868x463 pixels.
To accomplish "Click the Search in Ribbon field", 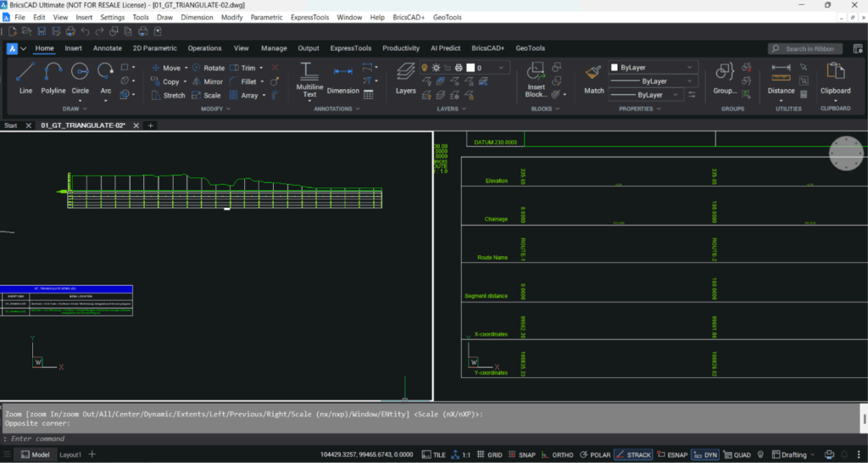I will tap(806, 48).
